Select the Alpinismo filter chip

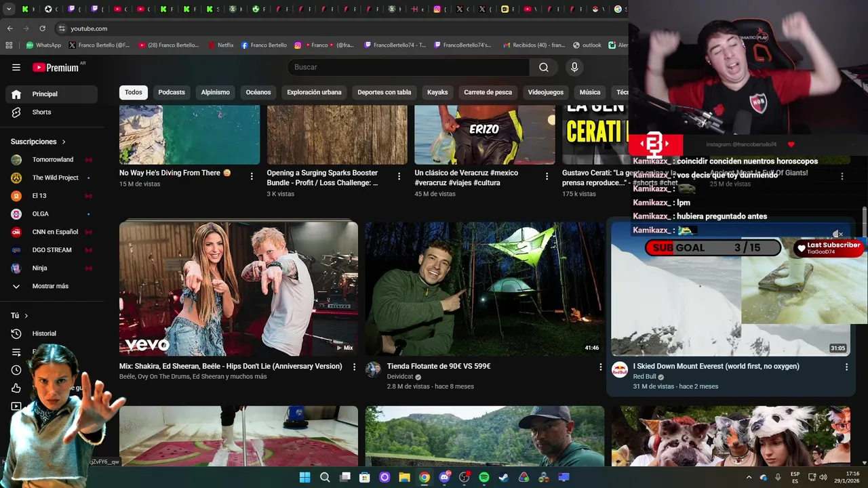pyautogui.click(x=216, y=92)
